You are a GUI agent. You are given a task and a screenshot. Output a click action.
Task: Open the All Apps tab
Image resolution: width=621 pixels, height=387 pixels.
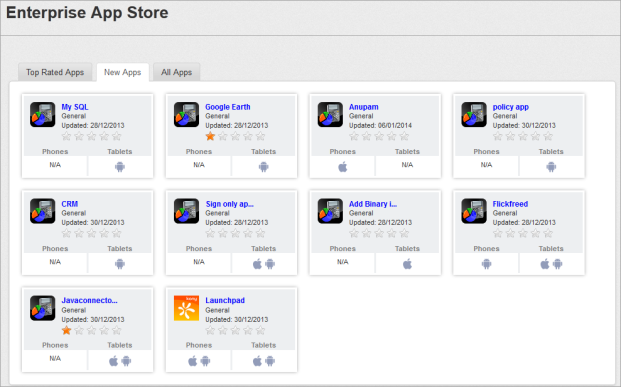coord(176,72)
